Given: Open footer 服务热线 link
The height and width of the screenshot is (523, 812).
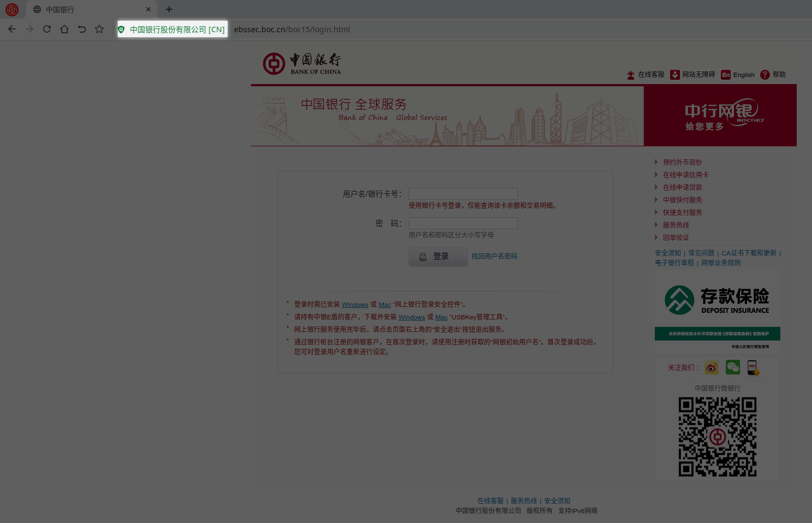Looking at the screenshot, I should [x=524, y=501].
